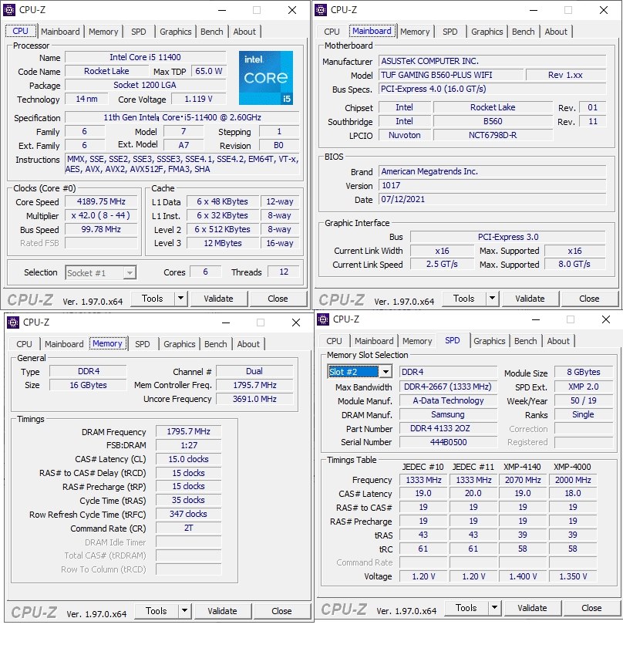Viewport: 623px width, 672px height.
Task: Open the About tab in the Processor window
Action: click(x=244, y=32)
